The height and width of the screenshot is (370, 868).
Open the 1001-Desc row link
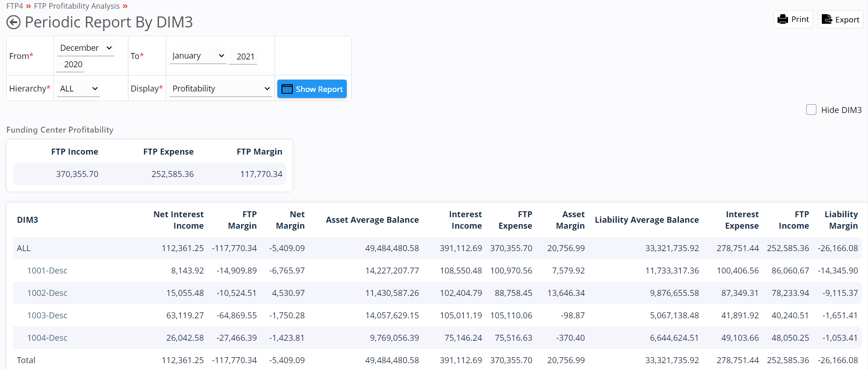pos(47,271)
